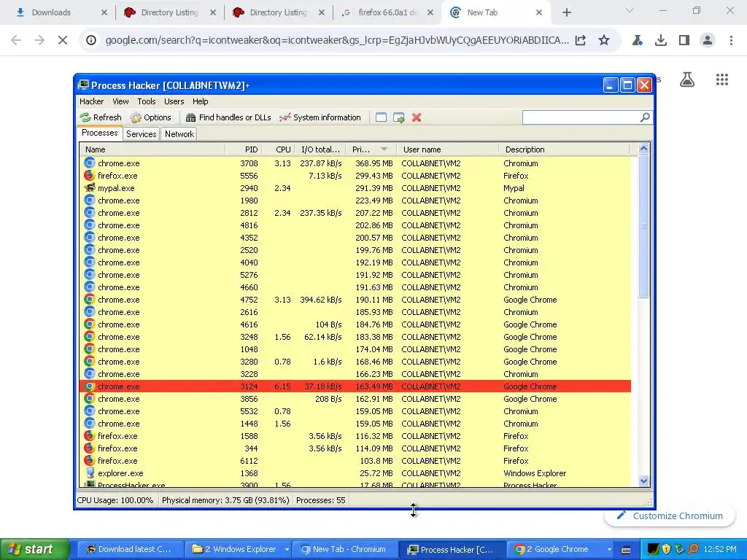
Task: Sort by the CPU column header
Action: 279,149
